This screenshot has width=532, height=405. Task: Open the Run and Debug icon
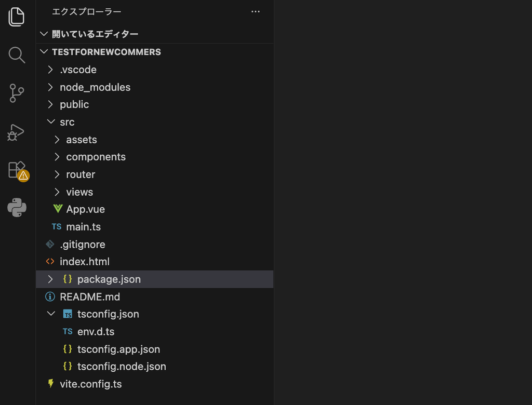17,132
